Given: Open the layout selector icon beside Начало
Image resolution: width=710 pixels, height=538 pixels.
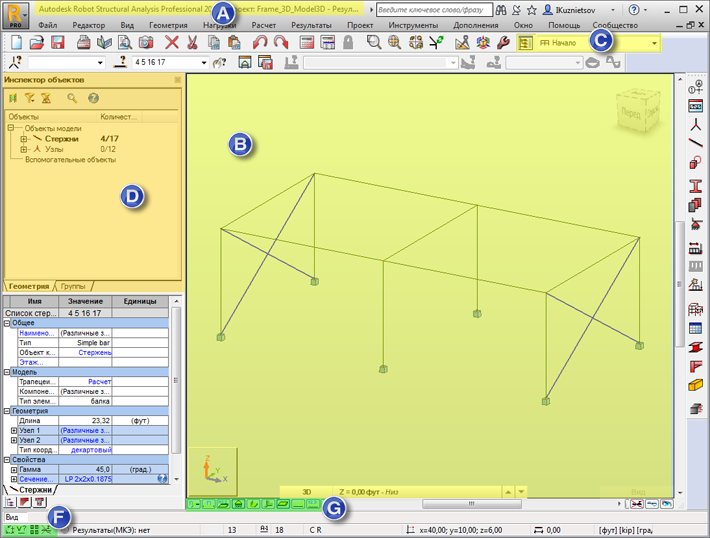Looking at the screenshot, I should pos(525,43).
